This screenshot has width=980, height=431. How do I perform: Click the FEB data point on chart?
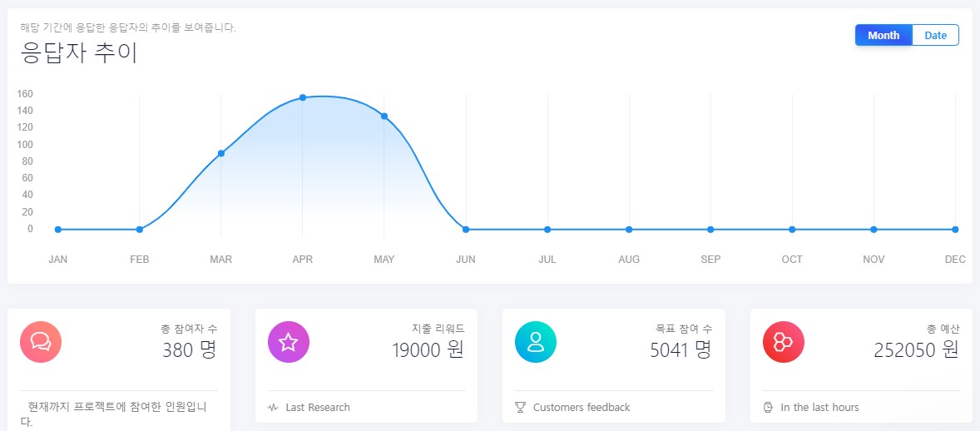coord(140,230)
